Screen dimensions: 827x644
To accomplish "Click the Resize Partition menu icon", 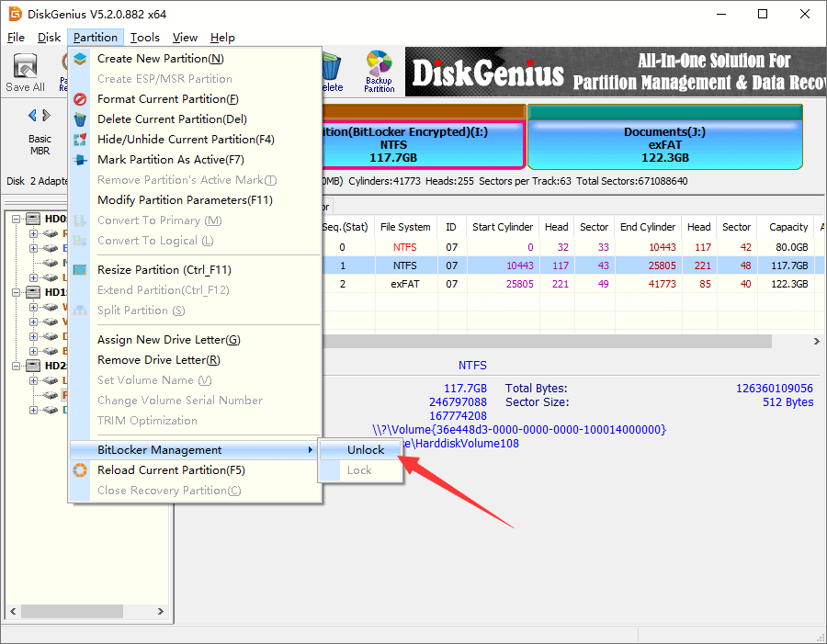I will click(x=80, y=270).
